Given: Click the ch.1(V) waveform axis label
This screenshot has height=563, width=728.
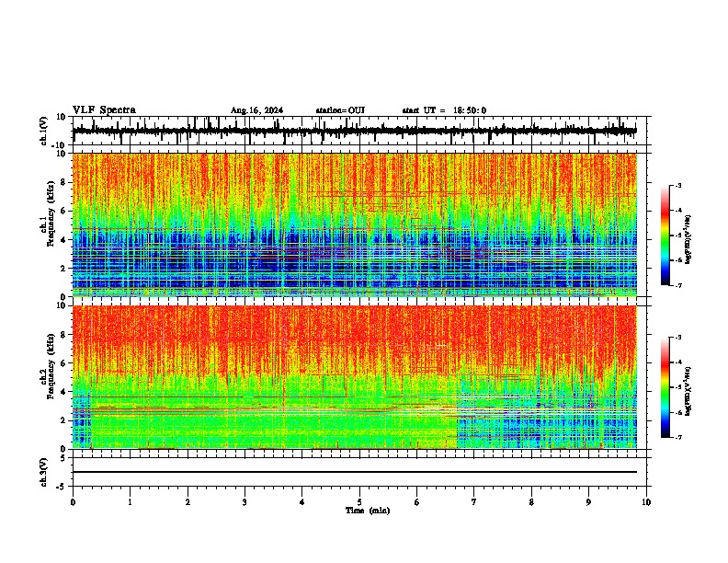Looking at the screenshot, I should pos(44,131).
